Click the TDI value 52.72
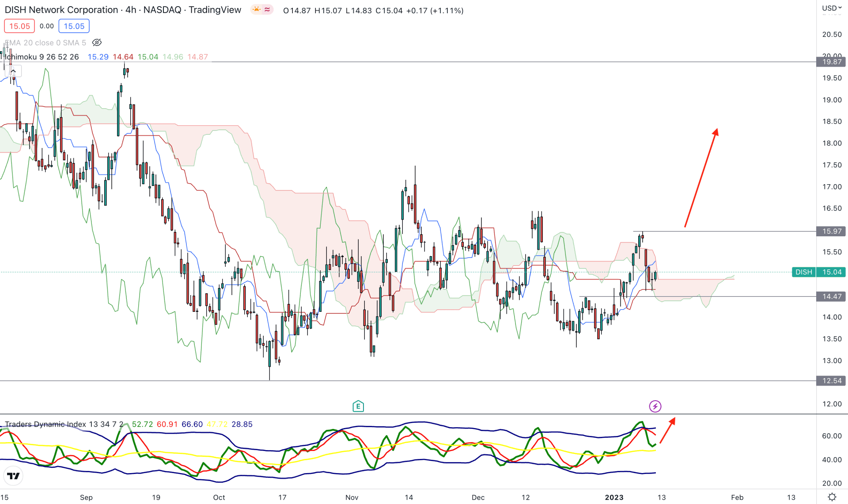Image resolution: width=848 pixels, height=504 pixels. point(142,424)
